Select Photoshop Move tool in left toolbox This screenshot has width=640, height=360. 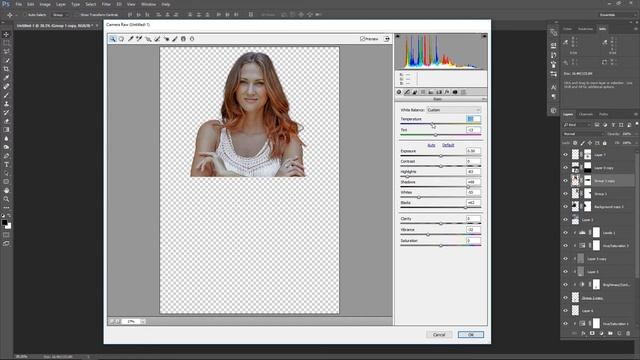[x=6, y=34]
